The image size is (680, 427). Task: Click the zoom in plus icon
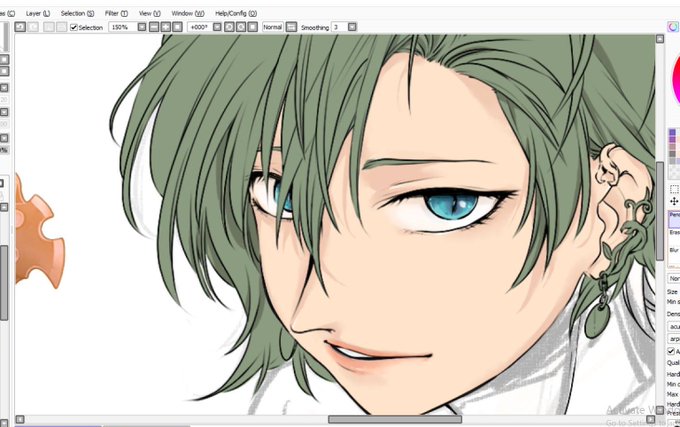[166, 27]
